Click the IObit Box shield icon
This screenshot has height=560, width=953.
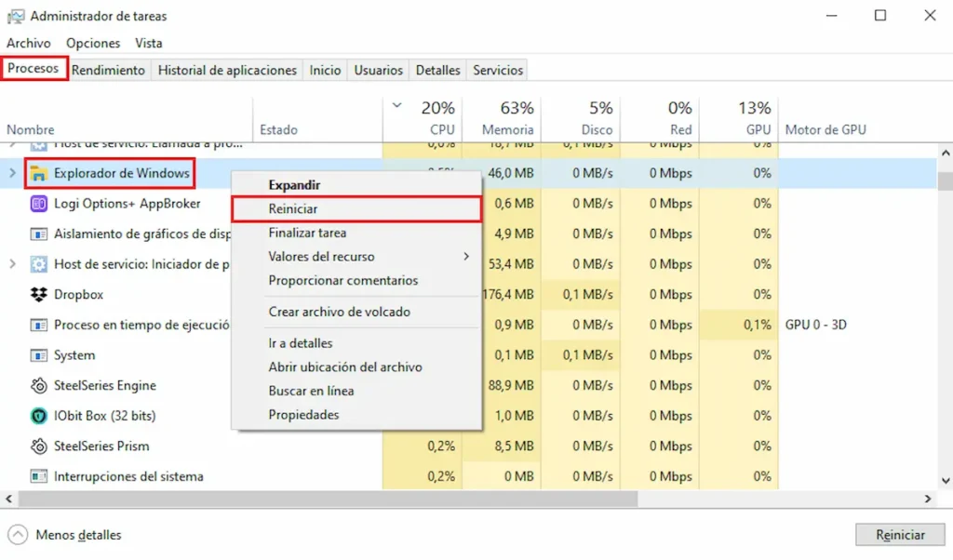tap(39, 416)
